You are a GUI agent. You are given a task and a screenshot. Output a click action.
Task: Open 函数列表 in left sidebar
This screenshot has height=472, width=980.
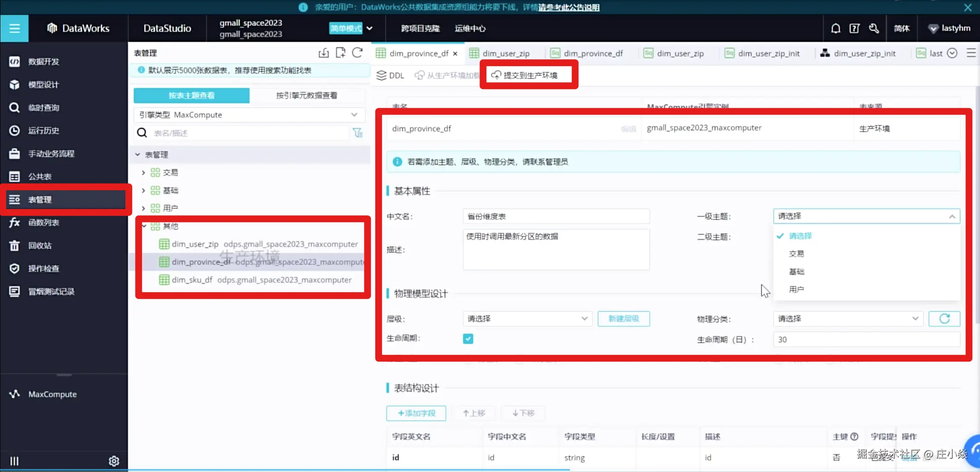[x=43, y=223]
